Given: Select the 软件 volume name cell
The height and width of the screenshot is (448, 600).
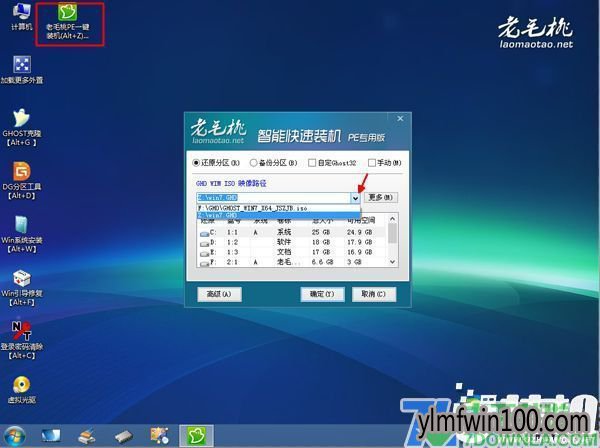Looking at the screenshot, I should (284, 242).
